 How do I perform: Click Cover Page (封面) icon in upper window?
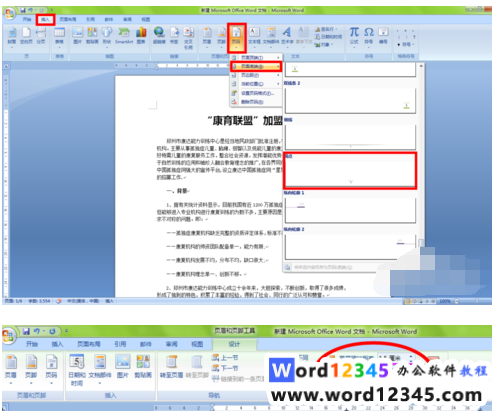tap(12, 36)
